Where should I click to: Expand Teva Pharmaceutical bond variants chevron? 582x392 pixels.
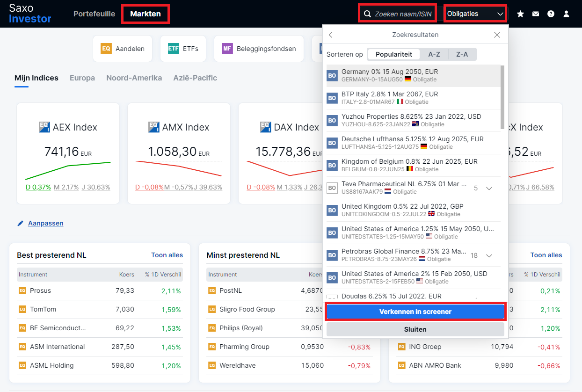tap(489, 188)
